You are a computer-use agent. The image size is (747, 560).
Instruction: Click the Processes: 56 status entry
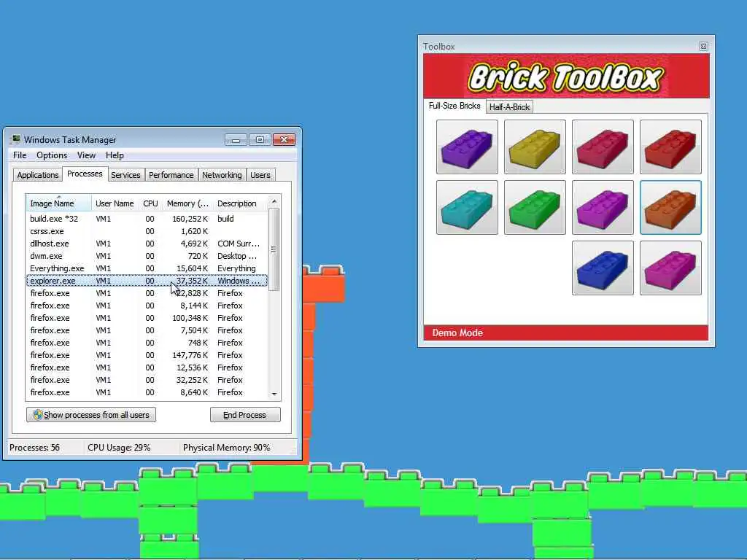point(35,448)
